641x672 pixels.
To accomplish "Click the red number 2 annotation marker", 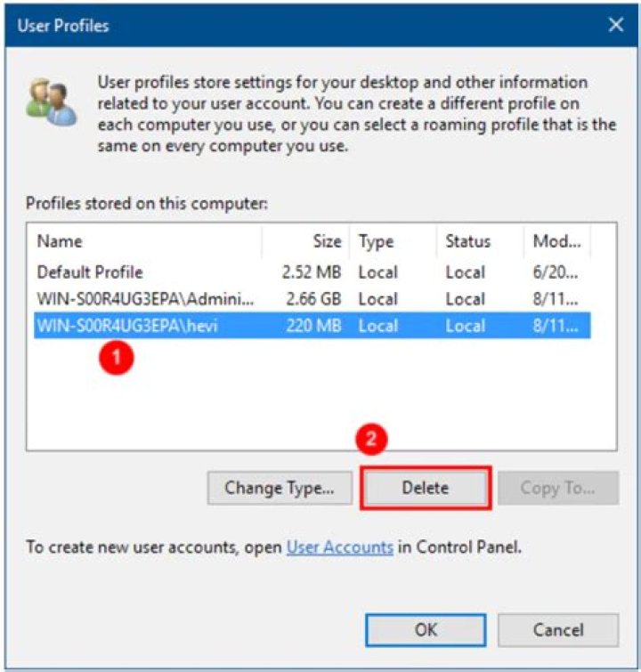I will [x=375, y=440].
